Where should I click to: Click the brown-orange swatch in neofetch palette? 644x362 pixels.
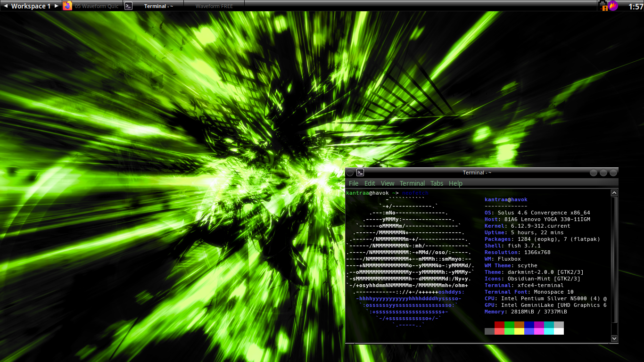[x=519, y=325]
